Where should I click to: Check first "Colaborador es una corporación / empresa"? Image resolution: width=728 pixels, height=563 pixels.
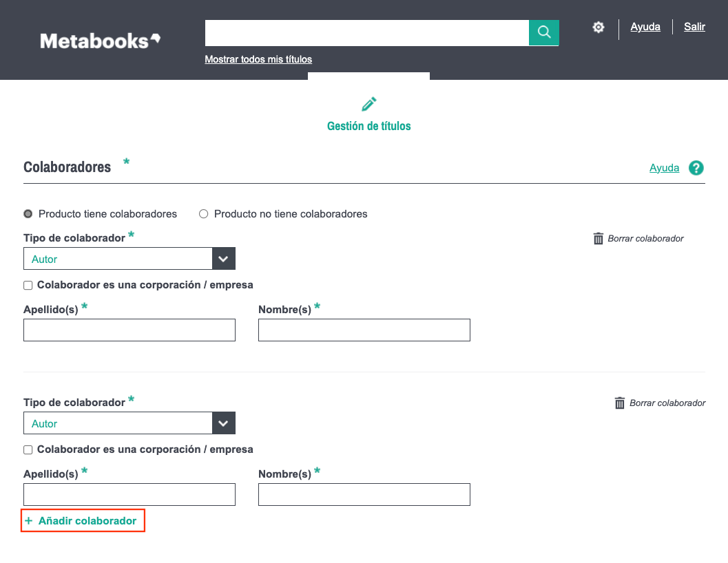tap(28, 286)
